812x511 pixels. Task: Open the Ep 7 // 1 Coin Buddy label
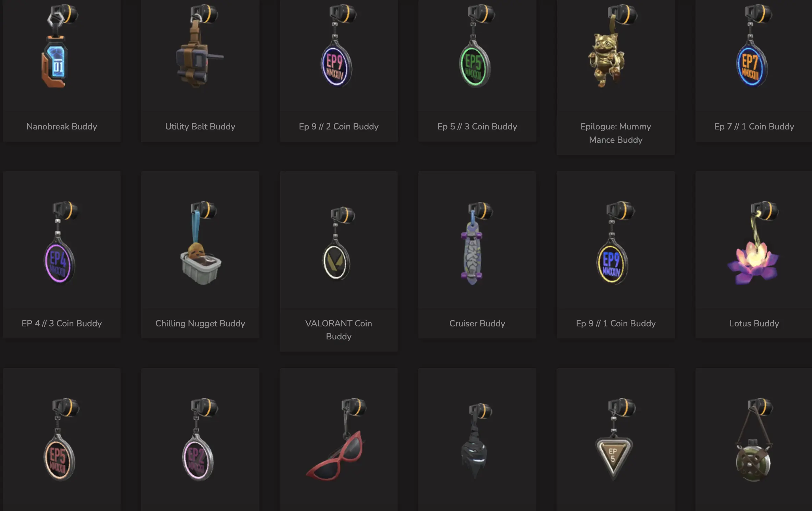coord(754,126)
